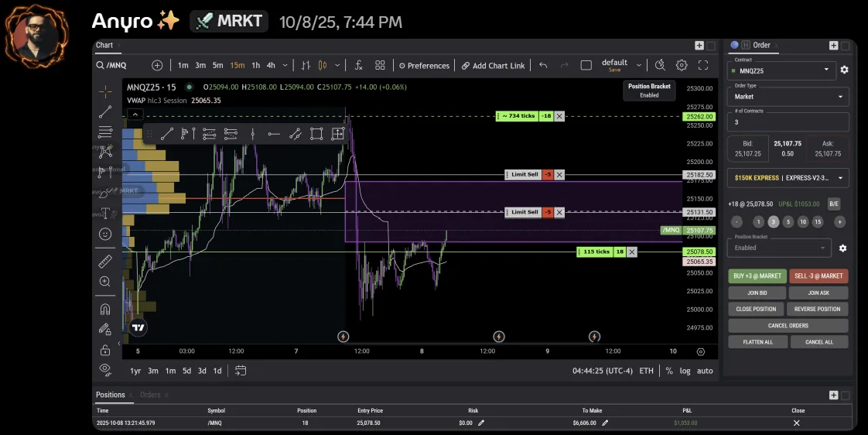Image resolution: width=868 pixels, height=435 pixels.
Task: Toggle lock all drawings
Action: 105,350
